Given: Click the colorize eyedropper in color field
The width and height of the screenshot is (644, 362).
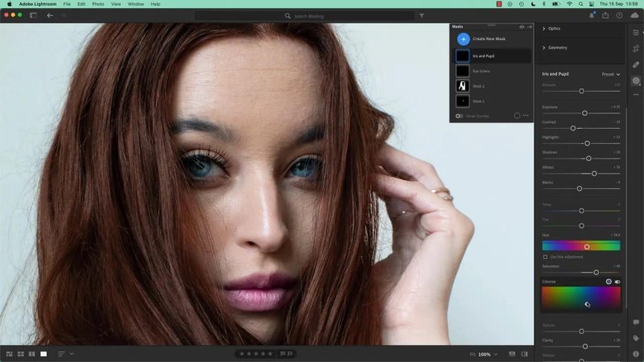Looking at the screenshot, I should coord(588,304).
